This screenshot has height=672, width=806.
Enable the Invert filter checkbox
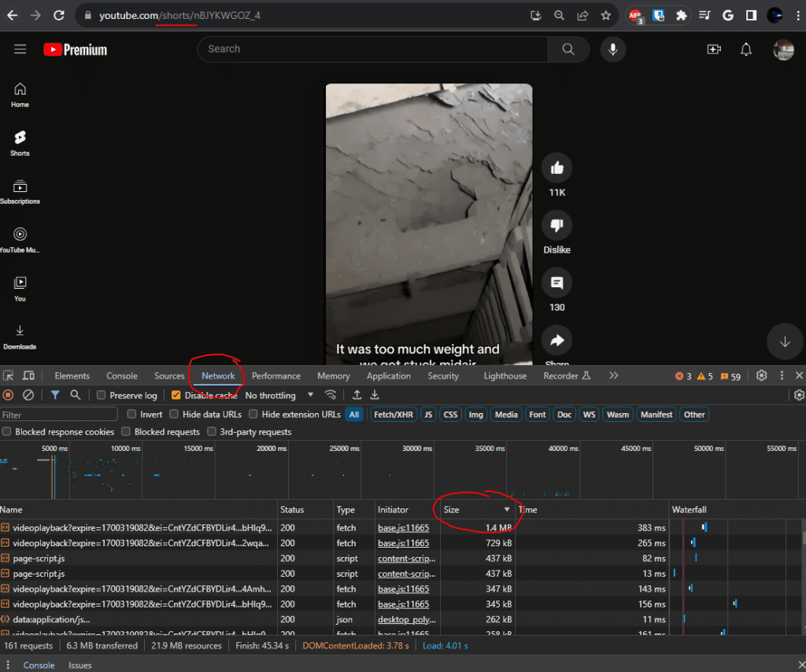(x=131, y=414)
